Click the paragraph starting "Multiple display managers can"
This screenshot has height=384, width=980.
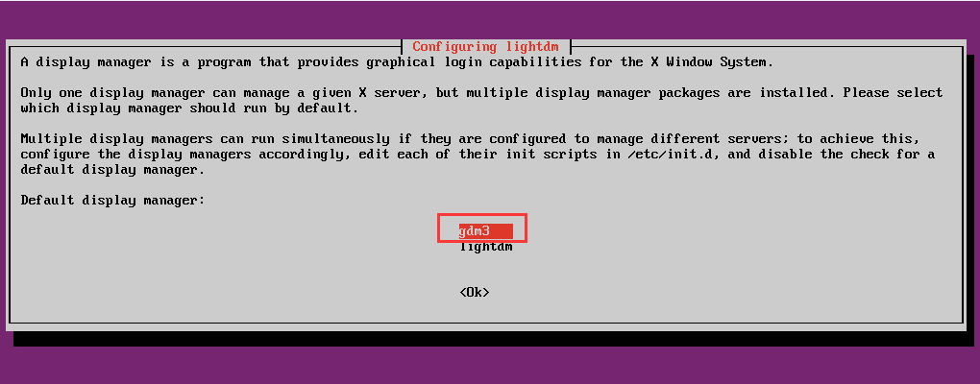click(x=478, y=154)
